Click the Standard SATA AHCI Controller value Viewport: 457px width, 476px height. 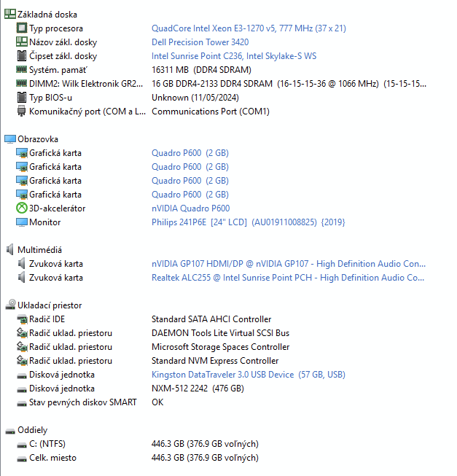coord(211,319)
